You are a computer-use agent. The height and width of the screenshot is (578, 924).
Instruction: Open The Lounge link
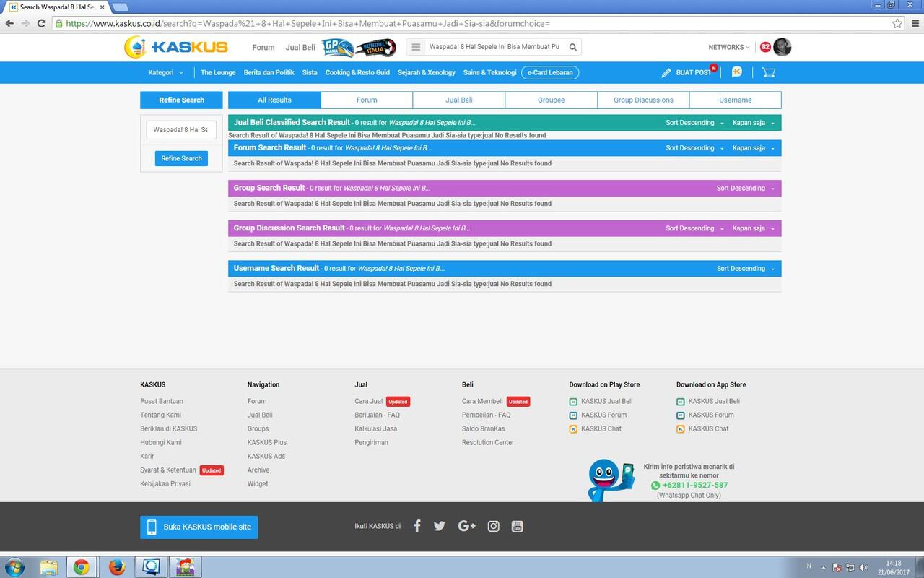218,72
